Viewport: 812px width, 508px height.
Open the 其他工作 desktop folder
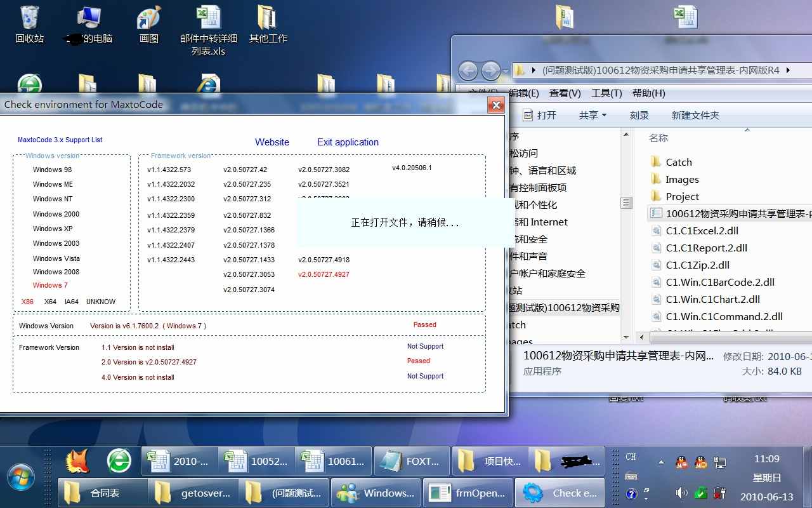(268, 24)
